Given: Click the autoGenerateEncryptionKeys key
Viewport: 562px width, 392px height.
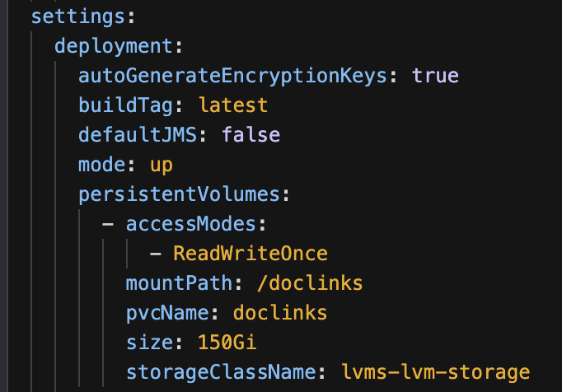Looking at the screenshot, I should 232,76.
